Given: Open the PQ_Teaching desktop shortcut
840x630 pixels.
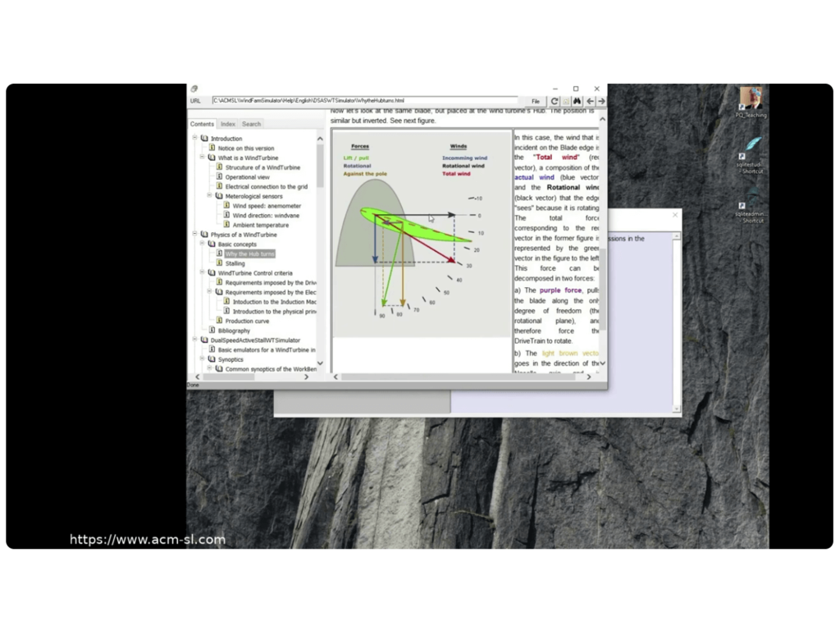Looking at the screenshot, I should click(751, 102).
